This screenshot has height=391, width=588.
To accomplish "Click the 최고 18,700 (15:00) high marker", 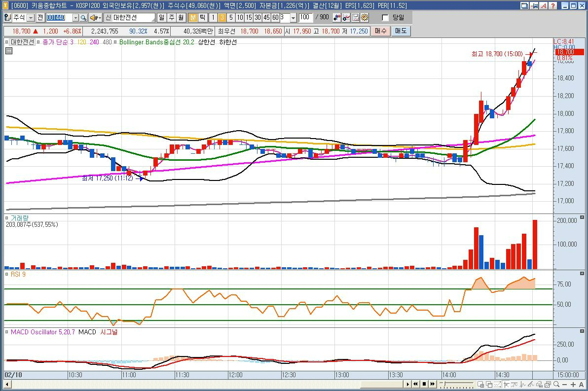I will (x=497, y=54).
